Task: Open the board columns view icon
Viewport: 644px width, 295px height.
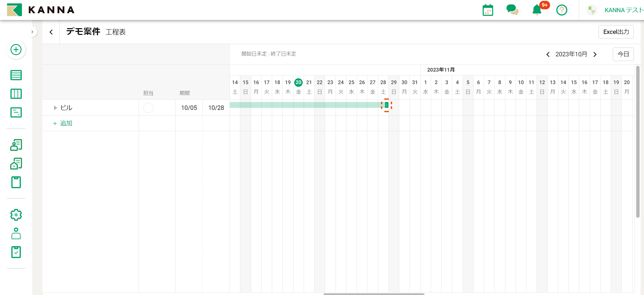Action: 16,94
